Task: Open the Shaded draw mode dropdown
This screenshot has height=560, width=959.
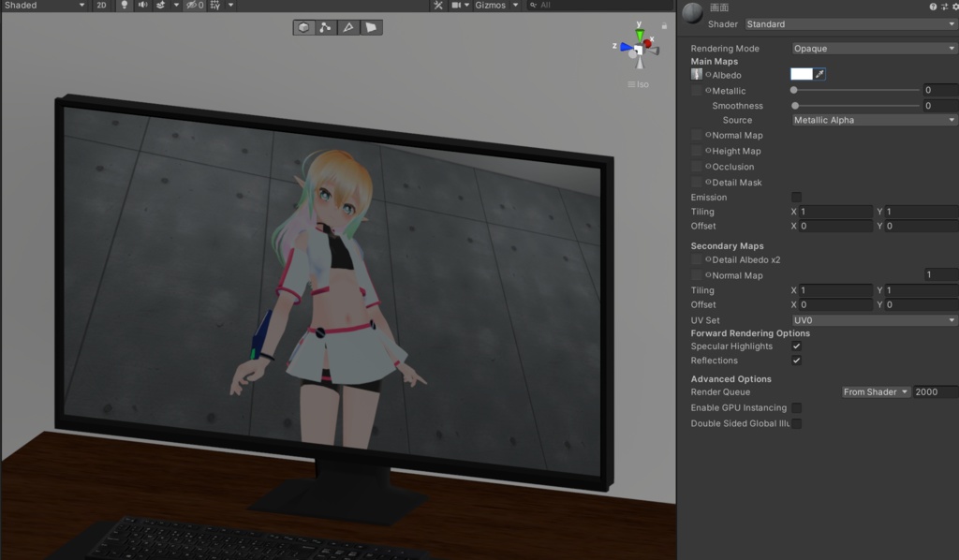Action: click(44, 5)
